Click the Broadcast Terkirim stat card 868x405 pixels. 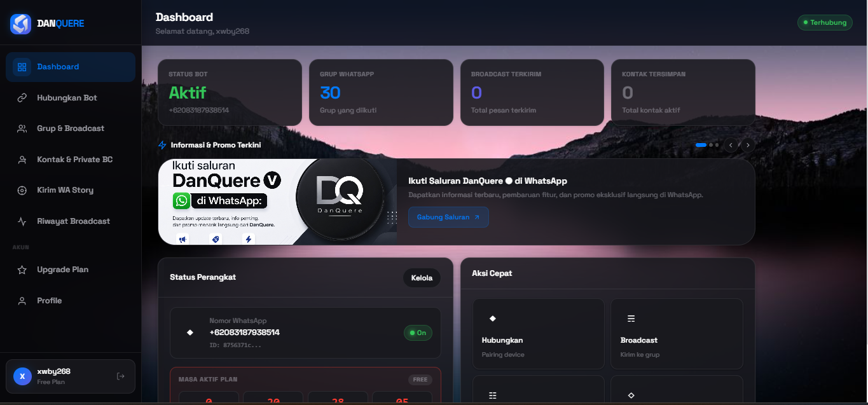pyautogui.click(x=532, y=92)
